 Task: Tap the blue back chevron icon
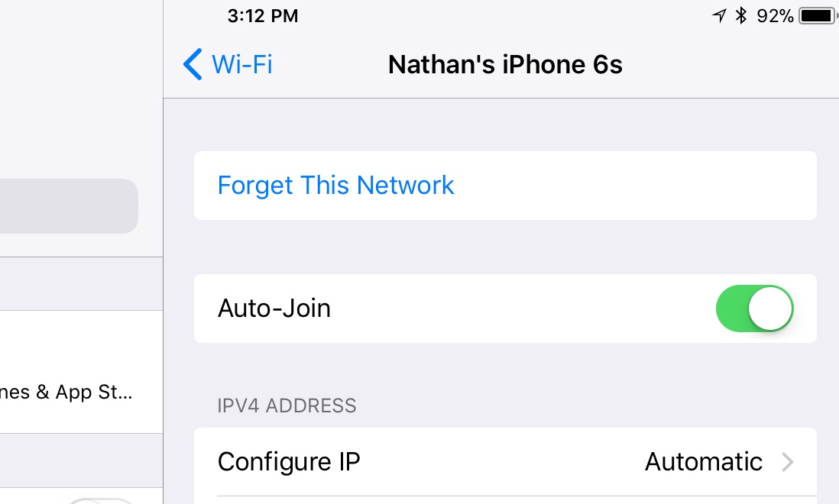193,64
